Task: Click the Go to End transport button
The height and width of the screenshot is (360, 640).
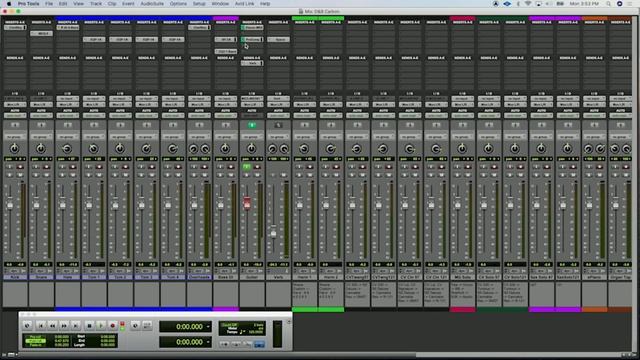Action: (76, 325)
